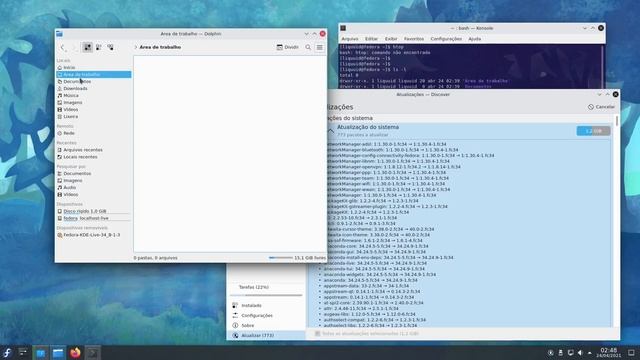Open the clock showing 02:48
Image resolution: width=640 pixels, height=360 pixels.
coord(609,353)
